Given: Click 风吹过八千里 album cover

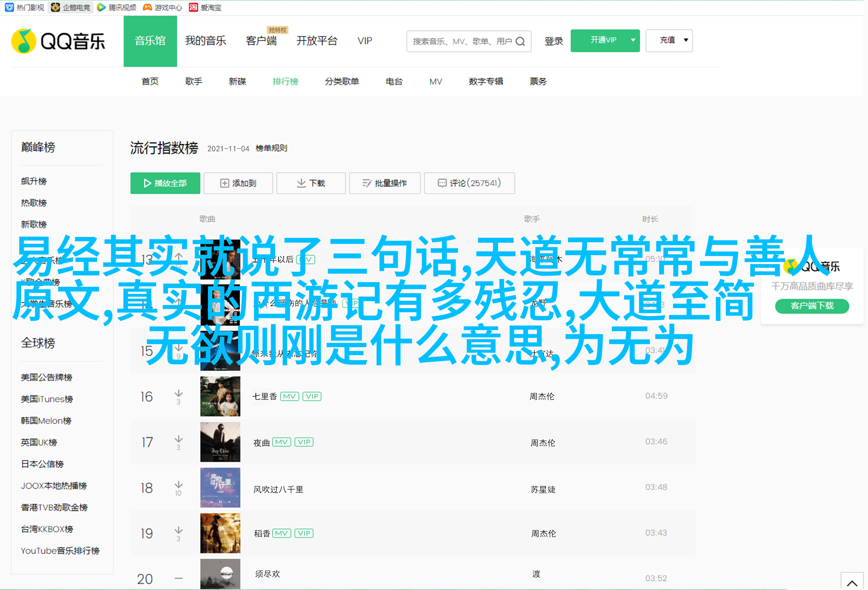Looking at the screenshot, I should click(220, 487).
